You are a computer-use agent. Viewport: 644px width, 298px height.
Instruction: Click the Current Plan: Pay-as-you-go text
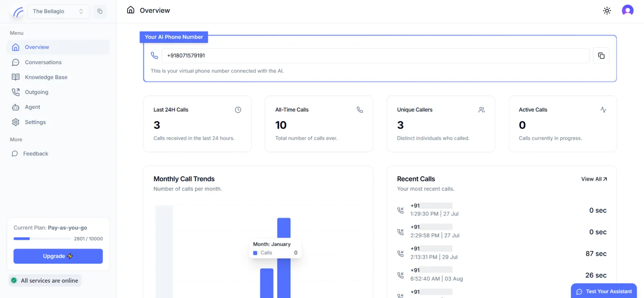(x=50, y=228)
